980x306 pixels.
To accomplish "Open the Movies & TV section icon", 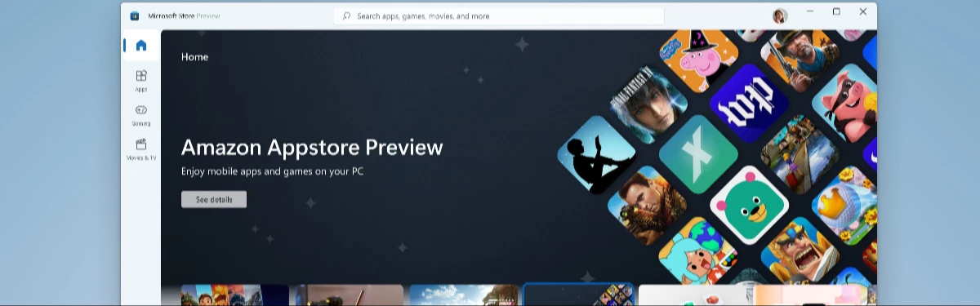I will coord(141,149).
